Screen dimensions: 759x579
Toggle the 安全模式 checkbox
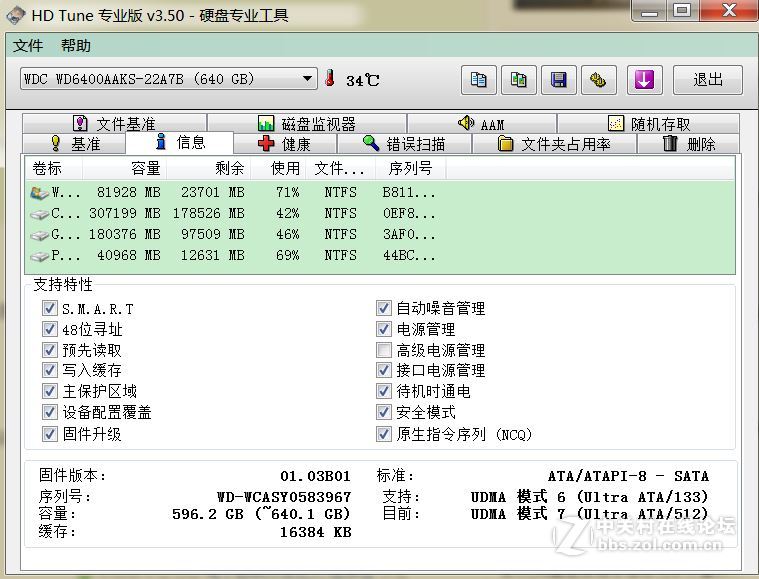click(x=383, y=412)
